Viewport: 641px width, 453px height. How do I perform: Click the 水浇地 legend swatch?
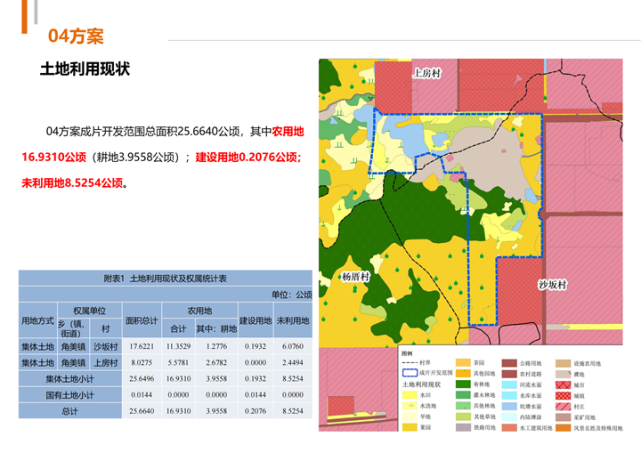[410, 406]
